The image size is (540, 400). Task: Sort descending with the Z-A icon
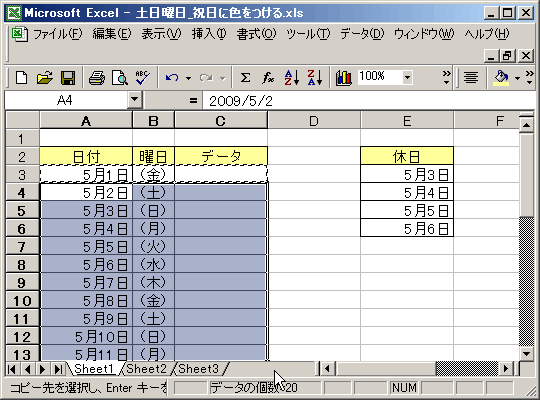(x=314, y=78)
